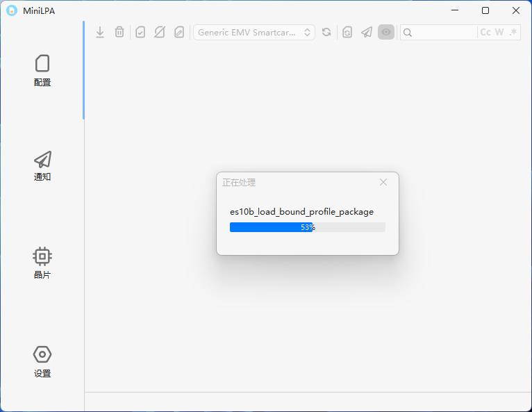Switch to the 通知 (Notifications) tab
The image size is (532, 412).
pyautogui.click(x=42, y=165)
